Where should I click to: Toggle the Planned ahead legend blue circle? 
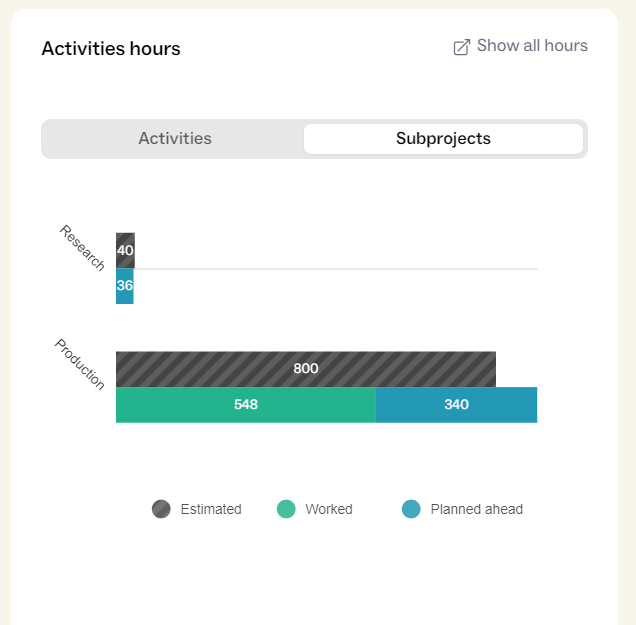pyautogui.click(x=411, y=509)
